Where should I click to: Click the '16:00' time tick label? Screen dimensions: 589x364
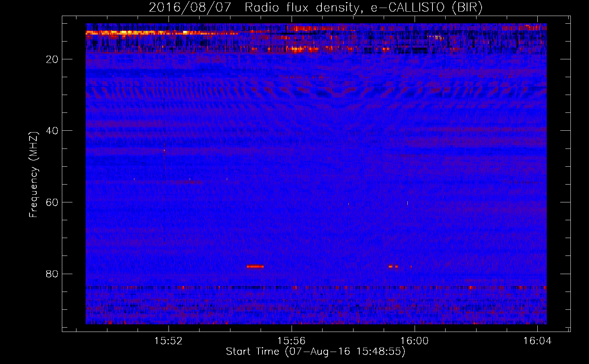point(414,341)
